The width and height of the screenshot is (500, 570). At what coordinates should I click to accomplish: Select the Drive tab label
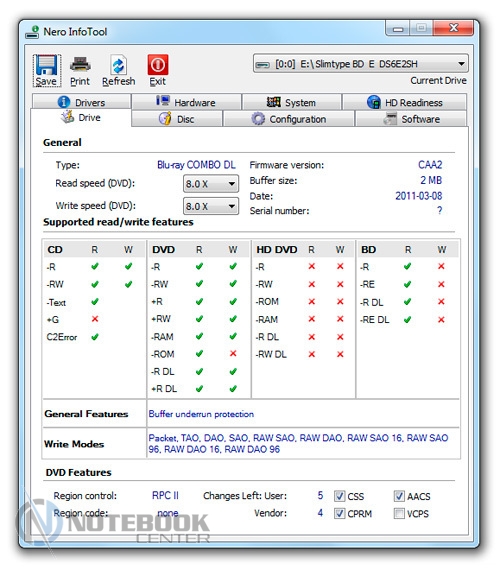click(89, 117)
